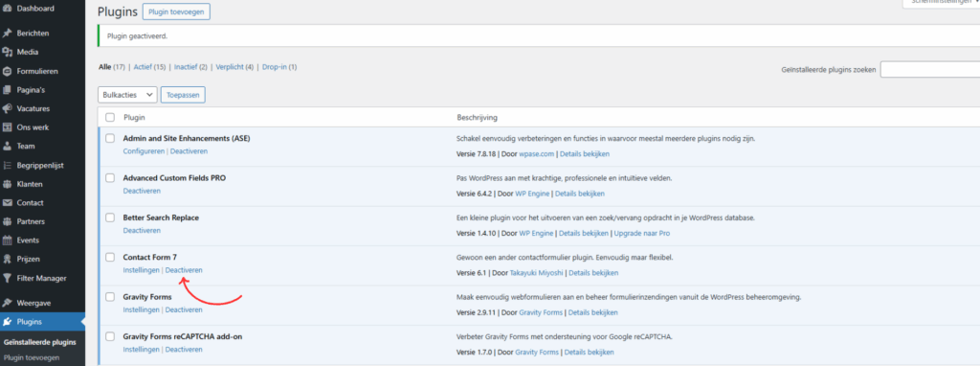
Task: View details for Advanced Custom Fields PRO
Action: 580,194
